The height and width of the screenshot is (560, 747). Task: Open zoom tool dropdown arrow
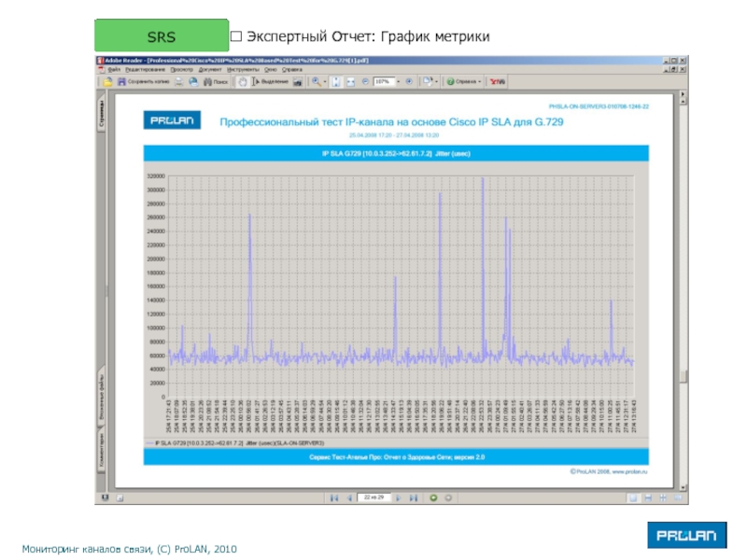pyautogui.click(x=325, y=82)
